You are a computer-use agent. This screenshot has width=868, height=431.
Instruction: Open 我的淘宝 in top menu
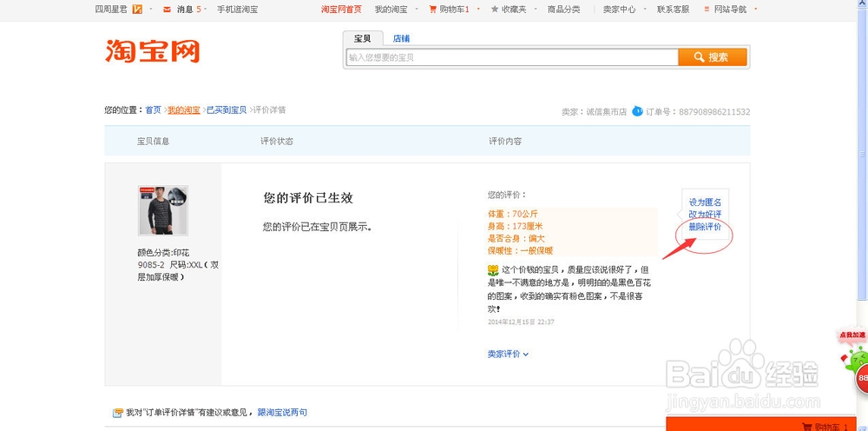[391, 10]
